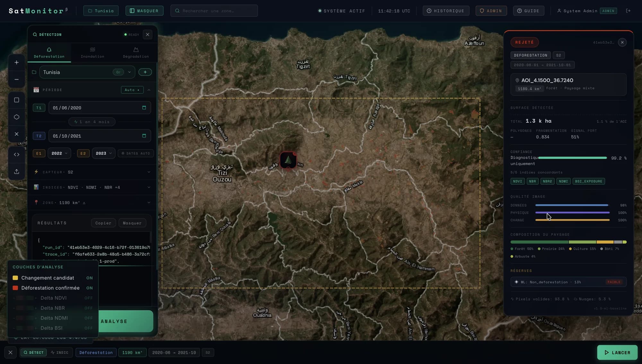Turn on Delta NBR layer
Viewport: 642px width, 364px height.
point(53,308)
